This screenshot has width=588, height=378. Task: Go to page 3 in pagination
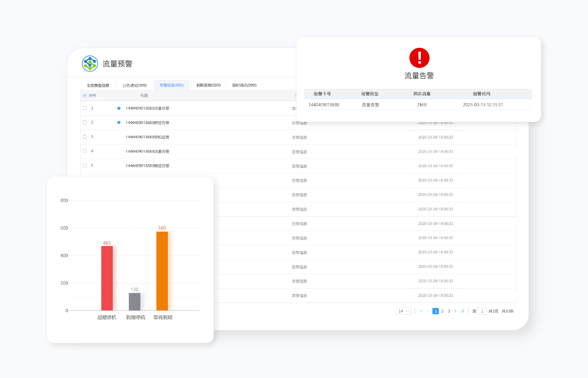pos(449,311)
